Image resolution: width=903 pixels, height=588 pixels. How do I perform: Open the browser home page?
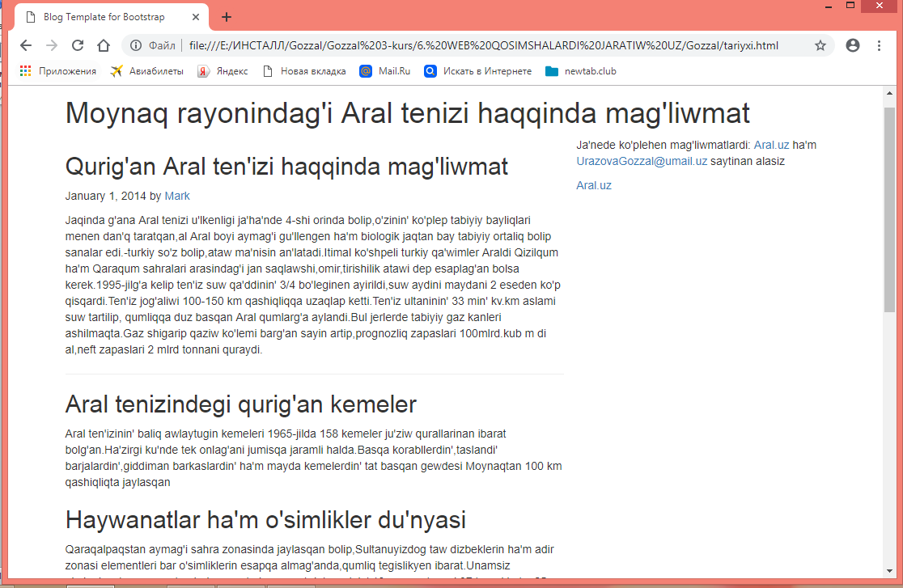pyautogui.click(x=104, y=45)
